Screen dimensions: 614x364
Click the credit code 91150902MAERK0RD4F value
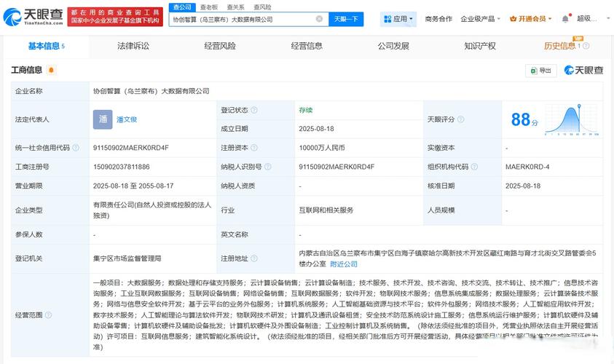tap(131, 148)
